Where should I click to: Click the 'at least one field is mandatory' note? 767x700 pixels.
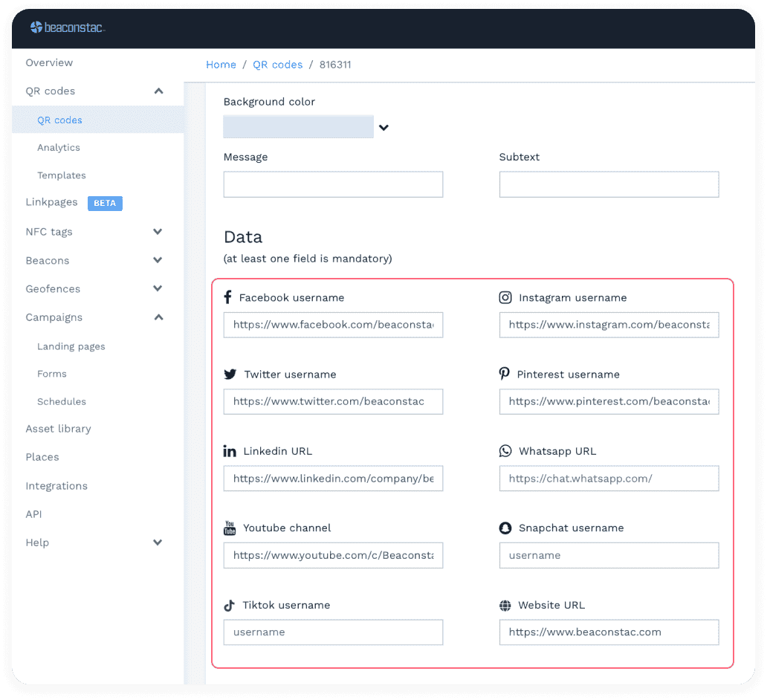308,259
